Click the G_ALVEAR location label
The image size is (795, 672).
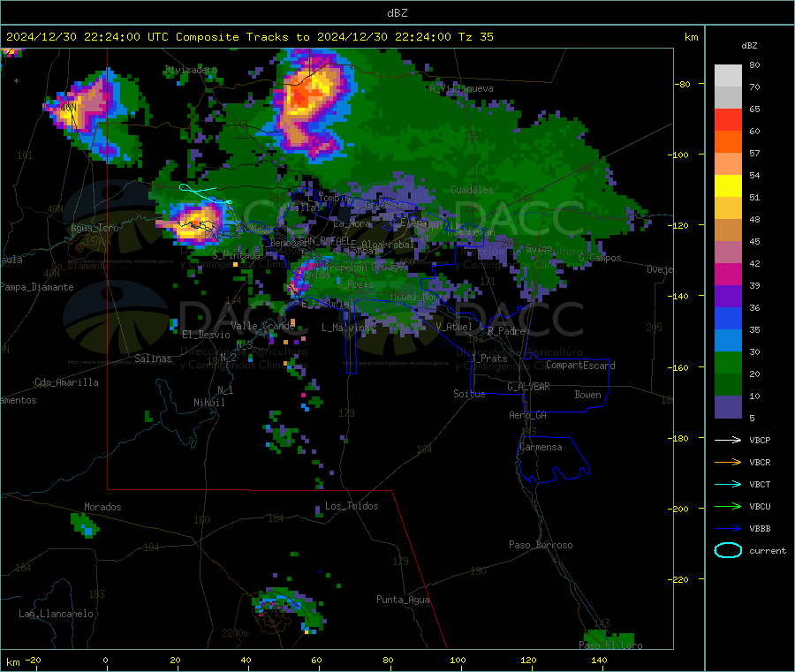point(528,387)
